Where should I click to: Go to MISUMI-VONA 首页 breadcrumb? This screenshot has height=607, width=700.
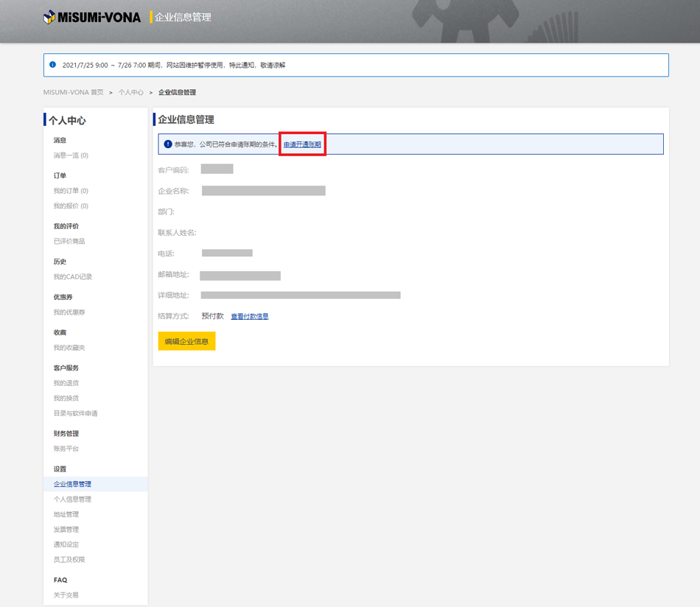[74, 93]
